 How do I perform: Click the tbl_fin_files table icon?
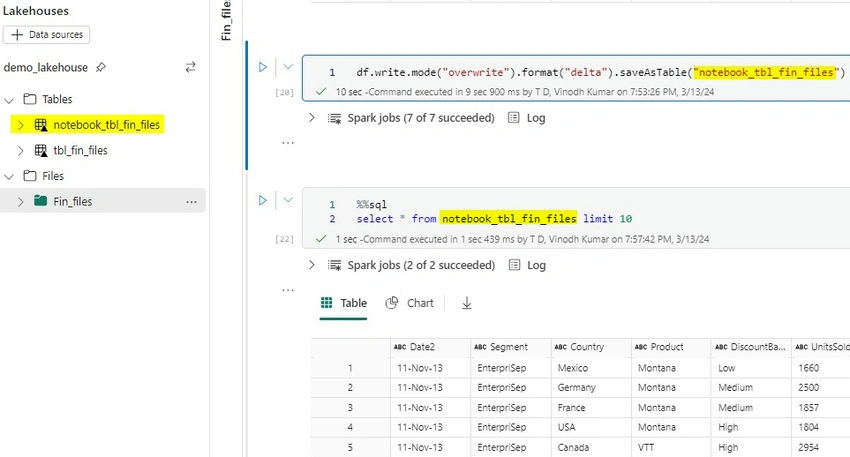[41, 151]
